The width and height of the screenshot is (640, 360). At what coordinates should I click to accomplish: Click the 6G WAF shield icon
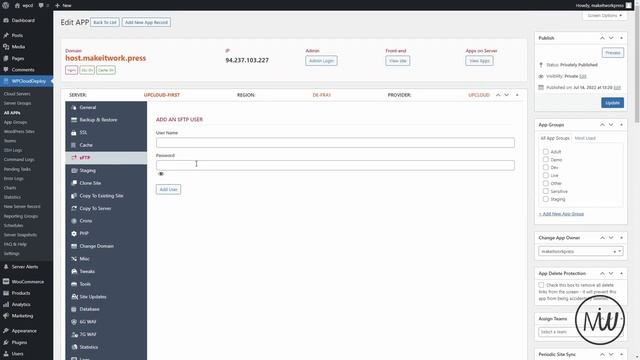74,322
